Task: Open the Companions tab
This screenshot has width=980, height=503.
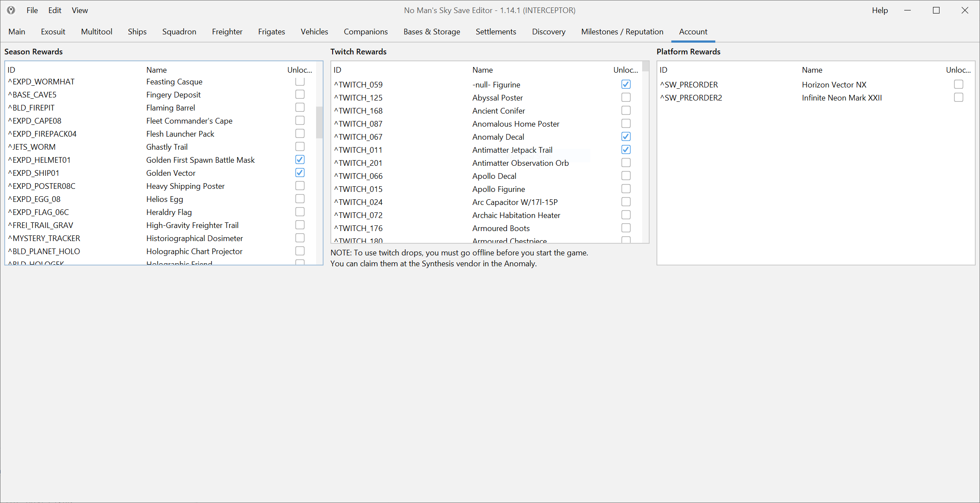Action: (x=365, y=31)
